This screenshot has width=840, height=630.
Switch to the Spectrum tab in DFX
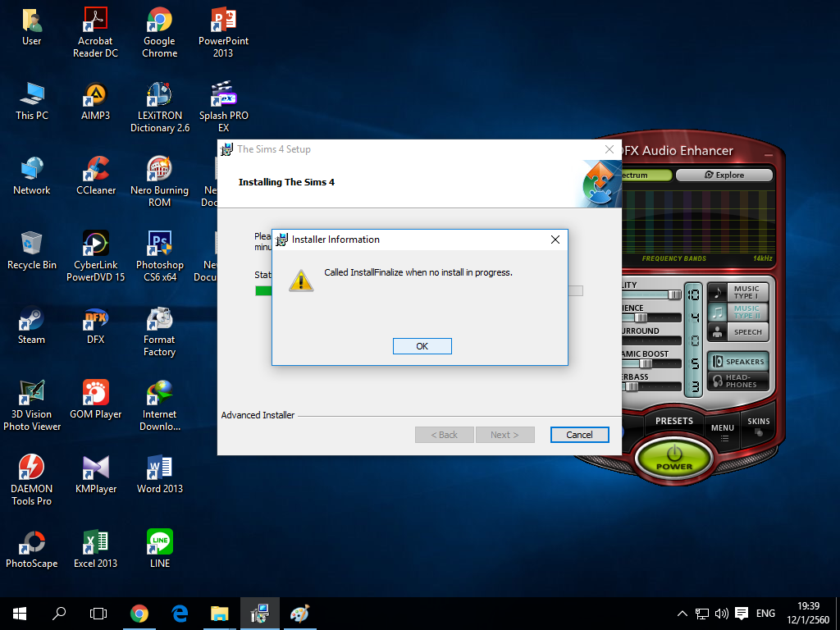(646, 176)
